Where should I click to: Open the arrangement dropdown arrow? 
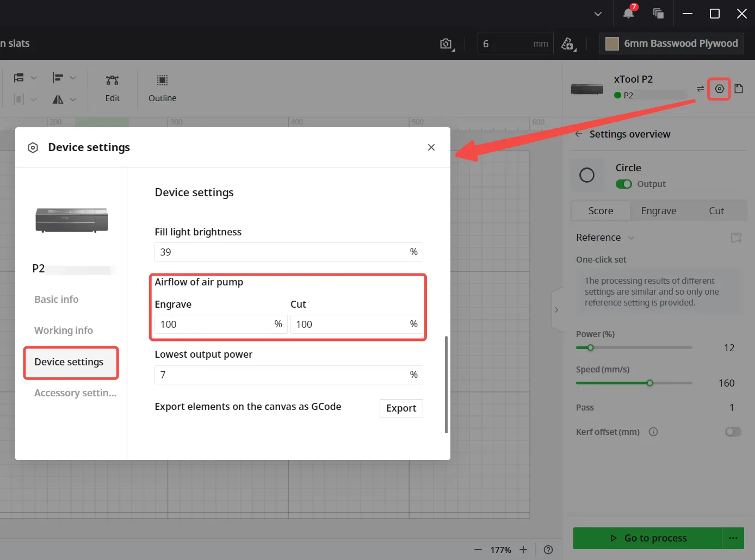34,78
